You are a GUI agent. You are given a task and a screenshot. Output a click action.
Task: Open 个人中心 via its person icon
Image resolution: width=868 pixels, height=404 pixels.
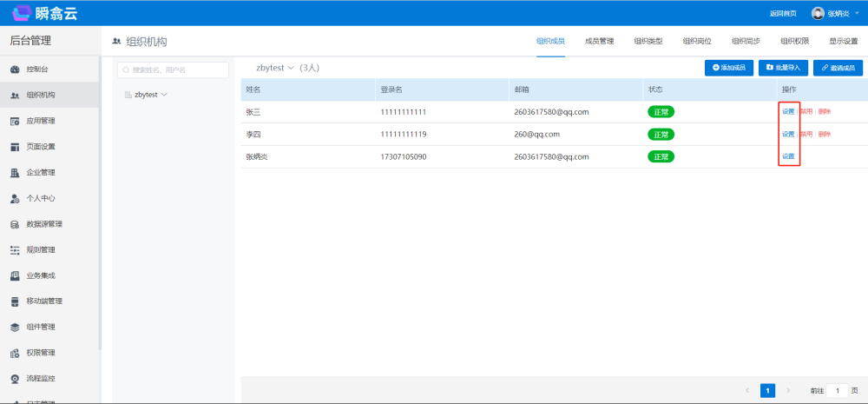coord(15,198)
